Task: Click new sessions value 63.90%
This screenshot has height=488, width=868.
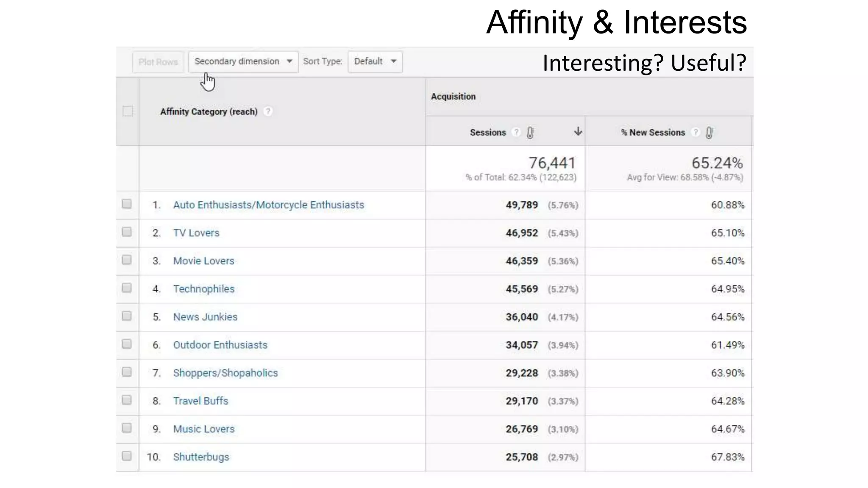Action: coord(728,373)
